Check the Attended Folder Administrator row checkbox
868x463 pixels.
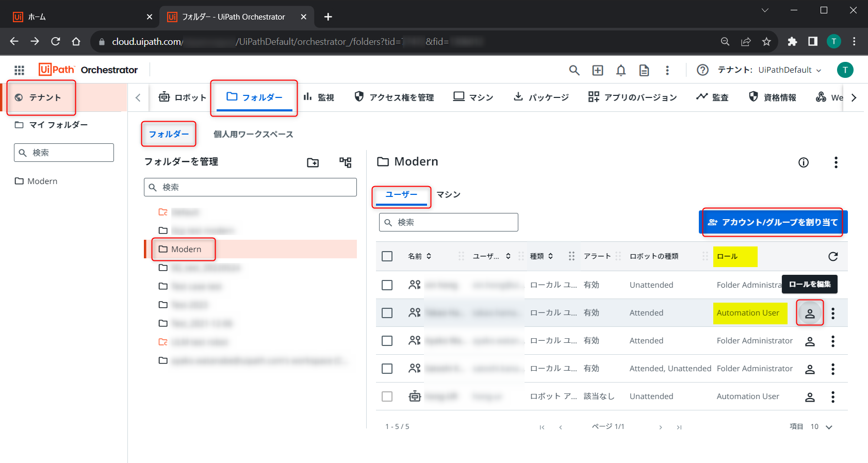(x=387, y=341)
